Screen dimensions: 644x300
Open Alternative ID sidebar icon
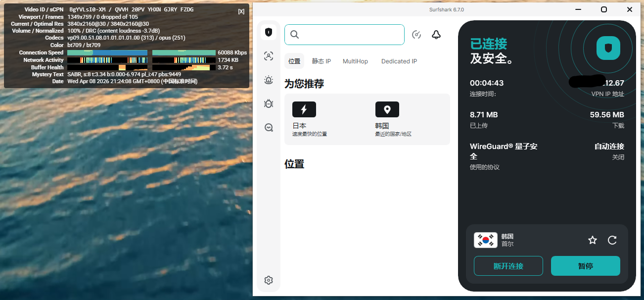coord(269,56)
